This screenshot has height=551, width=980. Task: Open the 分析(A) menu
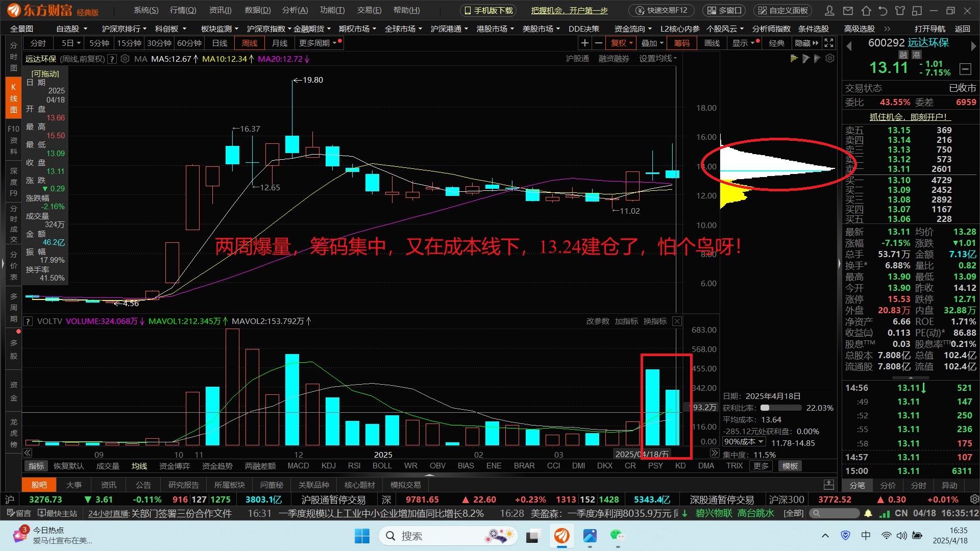[295, 10]
